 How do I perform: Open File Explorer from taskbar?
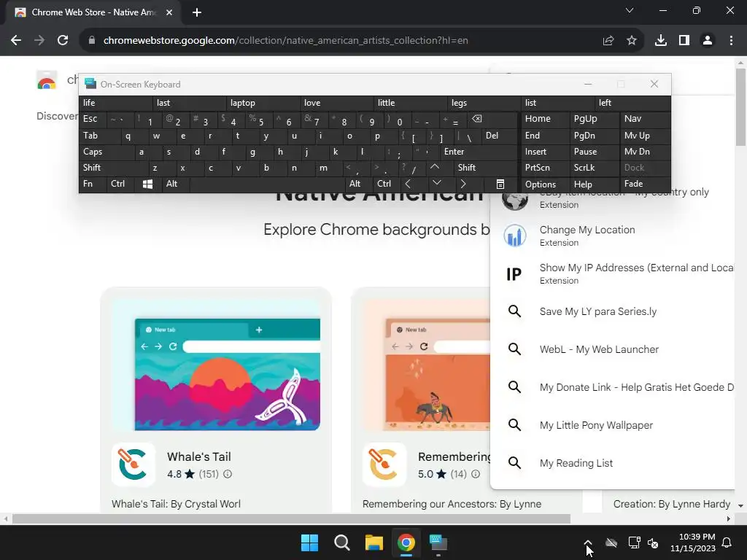click(374, 542)
